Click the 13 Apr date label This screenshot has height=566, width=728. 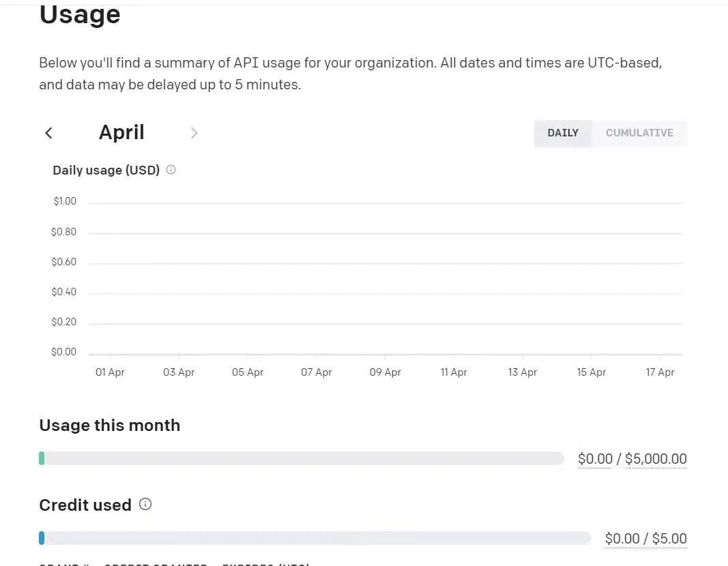coord(523,372)
